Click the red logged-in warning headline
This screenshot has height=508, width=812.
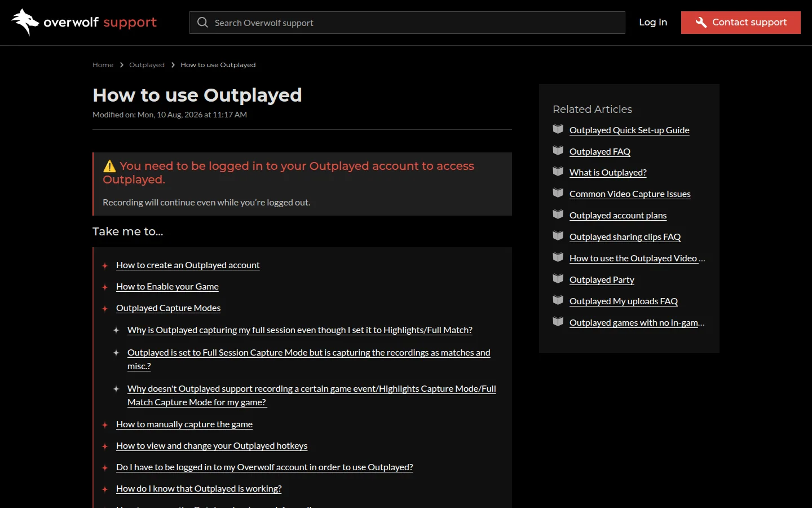(289, 173)
